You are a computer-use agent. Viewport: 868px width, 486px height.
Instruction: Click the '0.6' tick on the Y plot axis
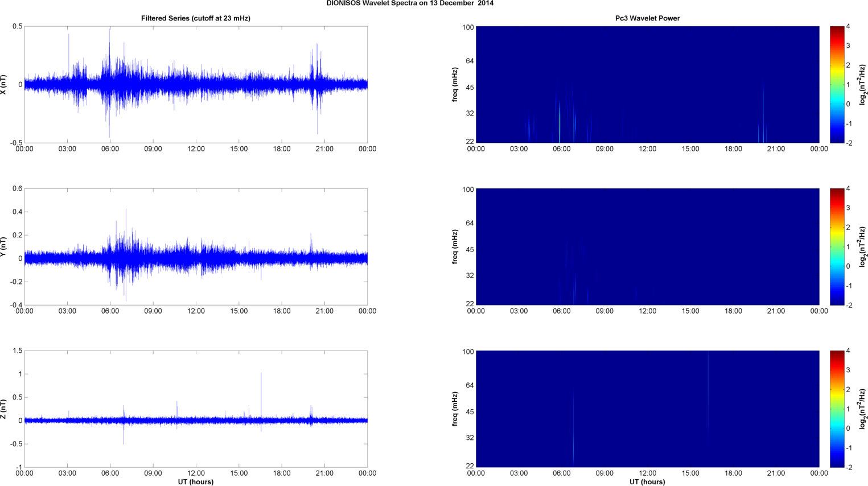[x=17, y=189]
